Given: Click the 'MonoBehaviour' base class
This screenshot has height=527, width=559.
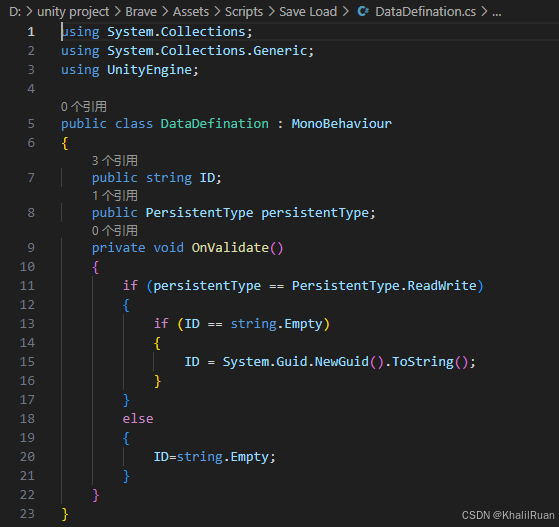Looking at the screenshot, I should [x=342, y=124].
